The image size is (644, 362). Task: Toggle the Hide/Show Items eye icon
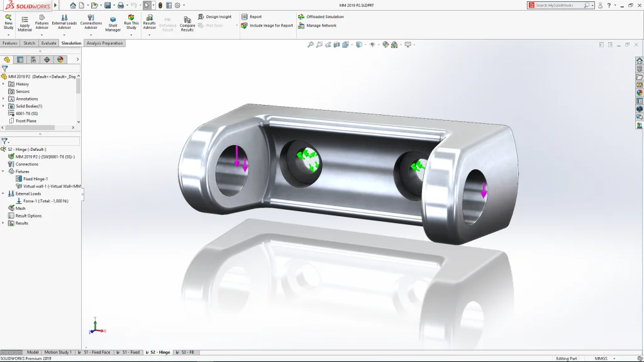pos(372,45)
